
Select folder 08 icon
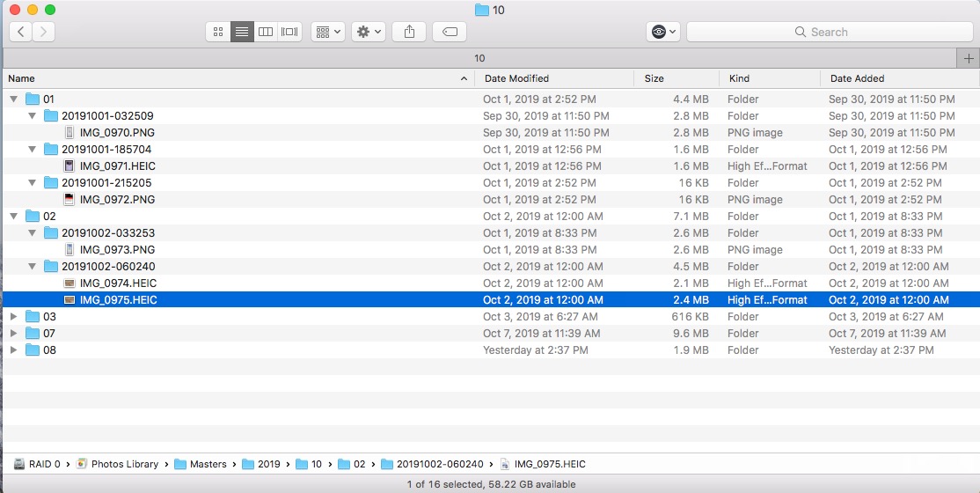[x=33, y=350]
